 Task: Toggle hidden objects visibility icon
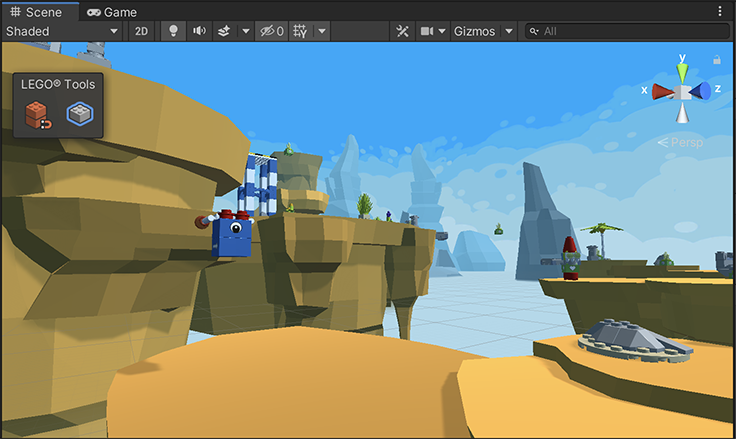click(x=270, y=31)
